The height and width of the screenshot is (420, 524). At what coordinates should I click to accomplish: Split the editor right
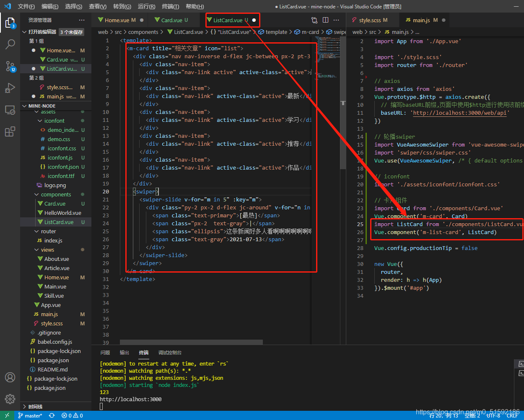(x=325, y=20)
